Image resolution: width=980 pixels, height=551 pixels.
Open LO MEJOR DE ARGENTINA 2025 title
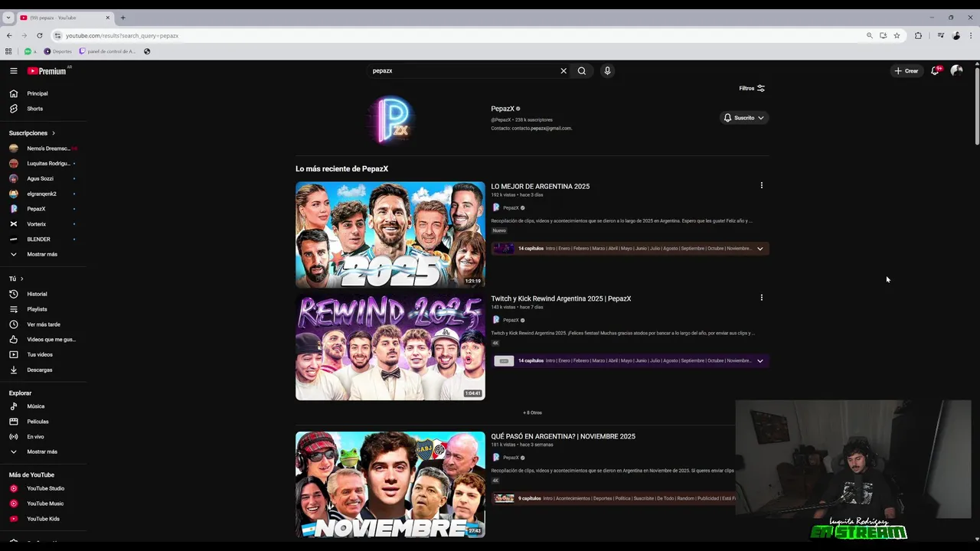pos(541,187)
